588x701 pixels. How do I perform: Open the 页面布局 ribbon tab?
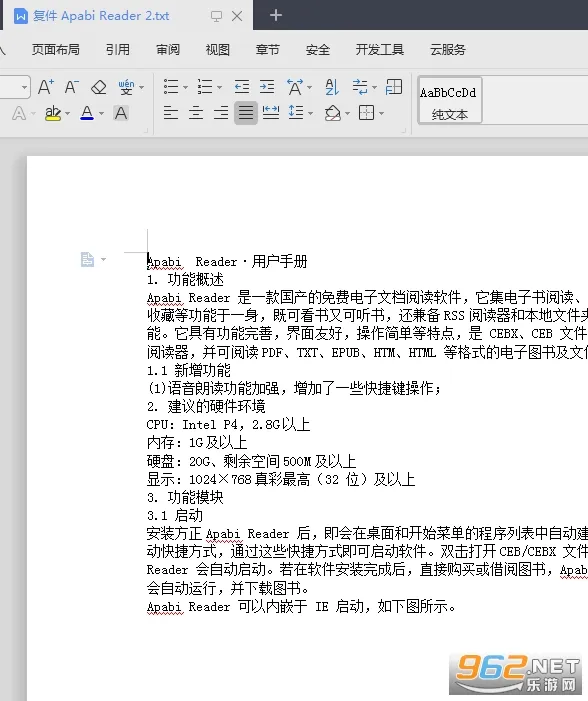coord(55,50)
